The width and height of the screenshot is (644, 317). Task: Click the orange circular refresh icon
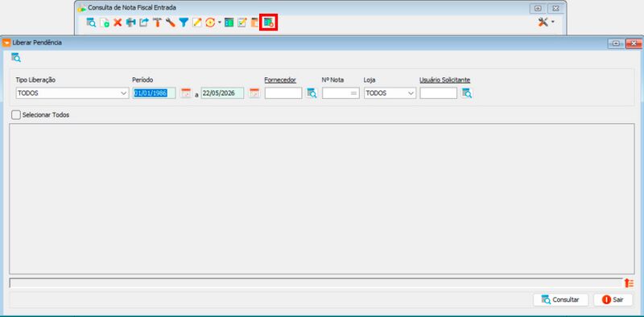point(210,23)
